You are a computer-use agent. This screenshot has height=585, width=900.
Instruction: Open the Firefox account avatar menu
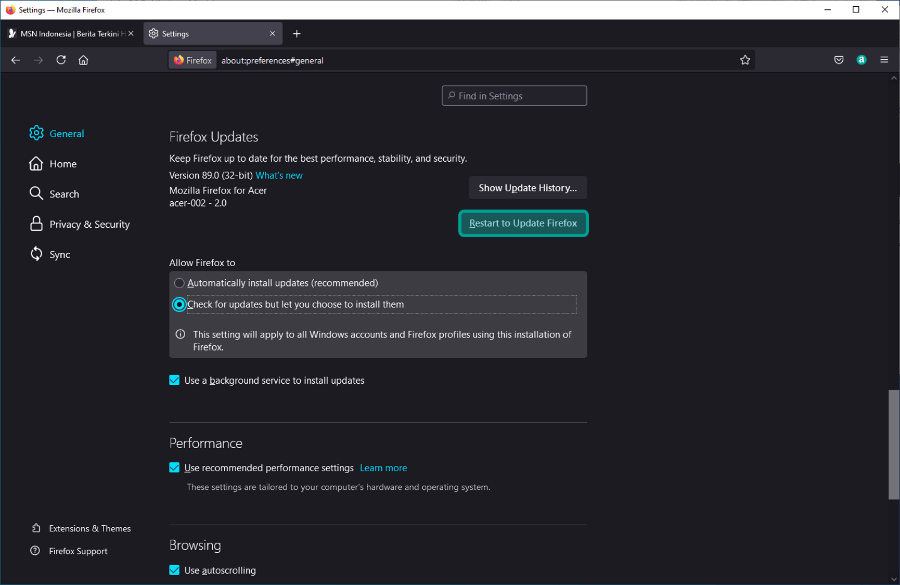coord(862,60)
